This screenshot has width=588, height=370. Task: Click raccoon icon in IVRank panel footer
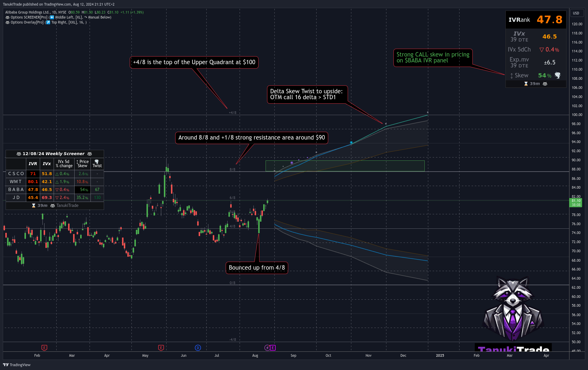(x=545, y=84)
